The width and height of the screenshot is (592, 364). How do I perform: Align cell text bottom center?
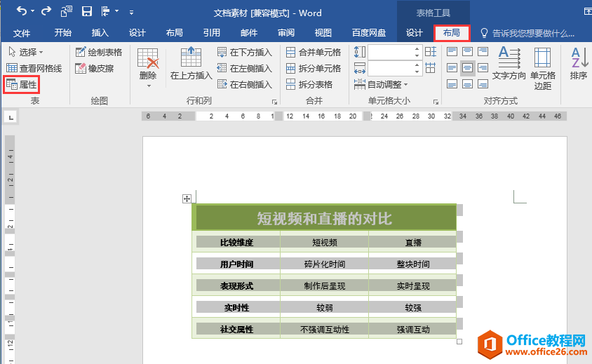[x=467, y=84]
